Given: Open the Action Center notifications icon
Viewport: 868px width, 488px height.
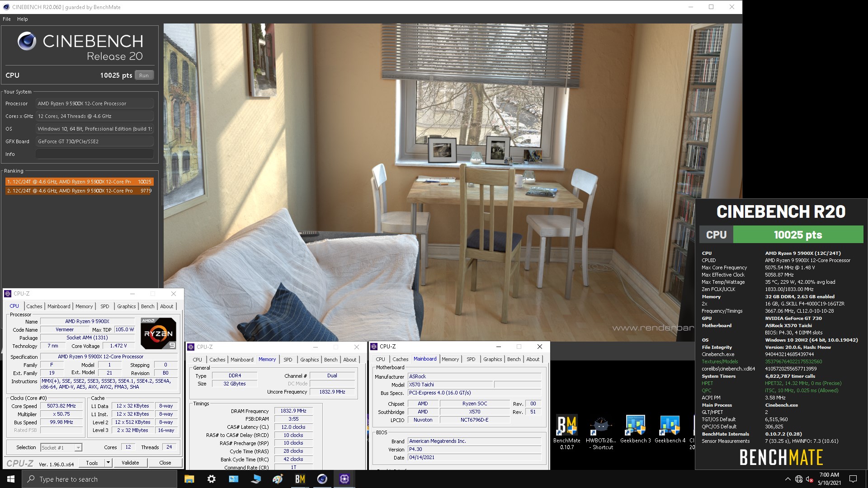Looking at the screenshot, I should click(x=853, y=479).
